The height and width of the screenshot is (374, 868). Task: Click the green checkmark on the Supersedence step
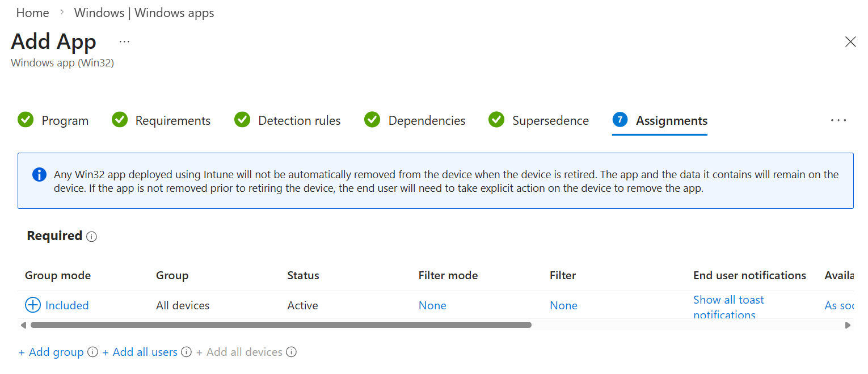[496, 120]
